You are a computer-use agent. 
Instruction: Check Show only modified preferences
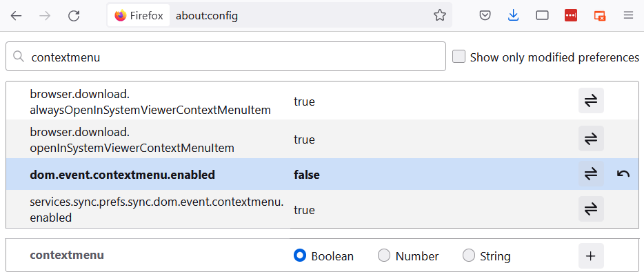click(459, 57)
